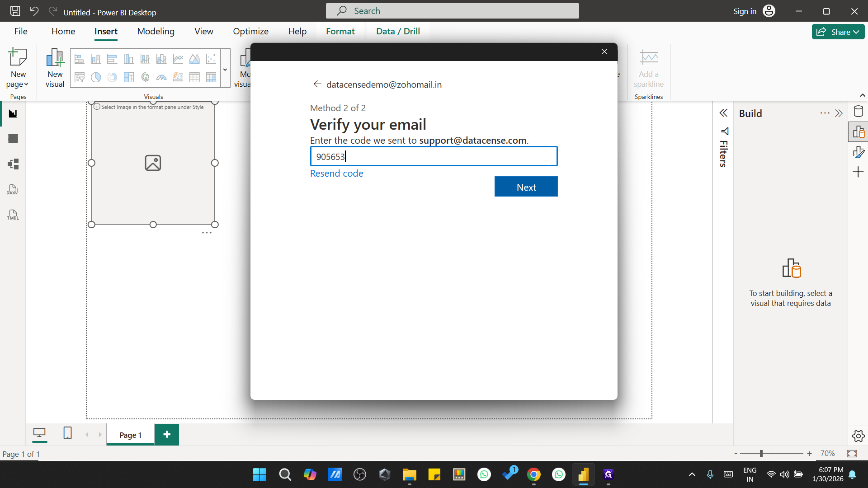Select the pie chart visual
The width and height of the screenshot is (868, 488).
click(x=95, y=77)
